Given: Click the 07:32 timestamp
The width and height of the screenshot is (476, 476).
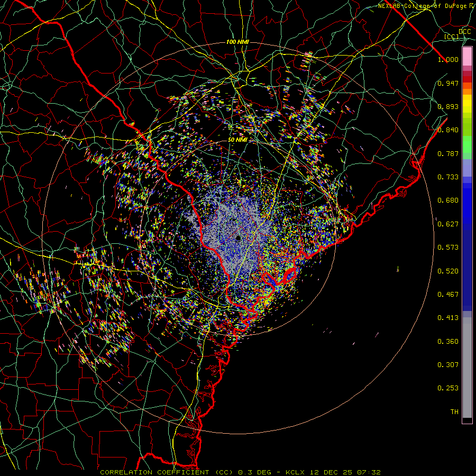Looking at the screenshot, I should (369, 472).
